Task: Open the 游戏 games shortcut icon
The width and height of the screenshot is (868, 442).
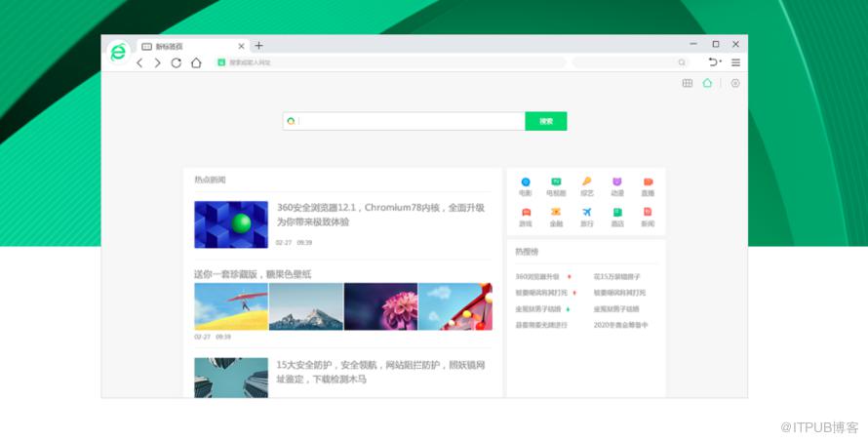Action: tap(526, 212)
